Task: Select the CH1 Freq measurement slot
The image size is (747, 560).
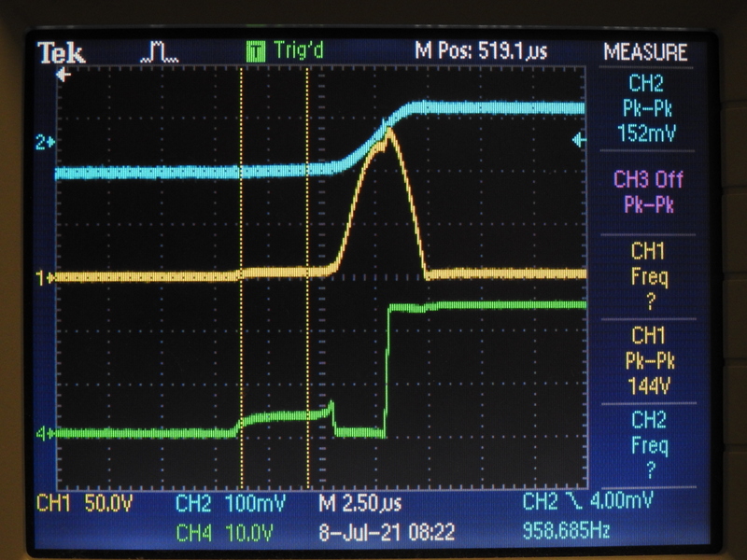Action: click(x=649, y=276)
